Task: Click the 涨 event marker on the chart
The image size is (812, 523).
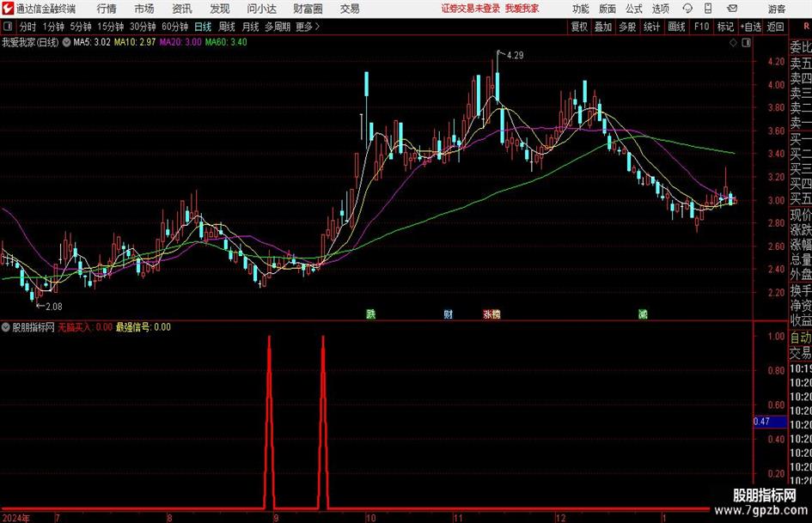Action: coord(487,313)
